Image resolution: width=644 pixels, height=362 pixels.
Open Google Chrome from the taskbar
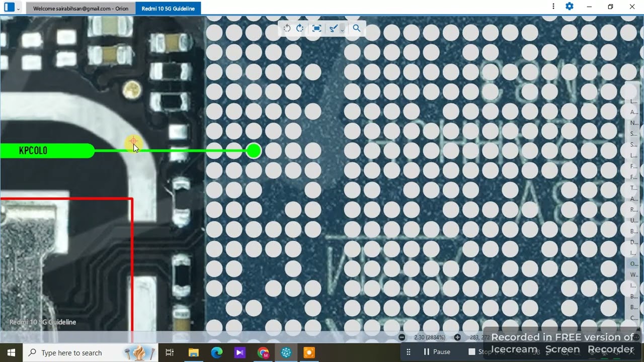click(263, 352)
